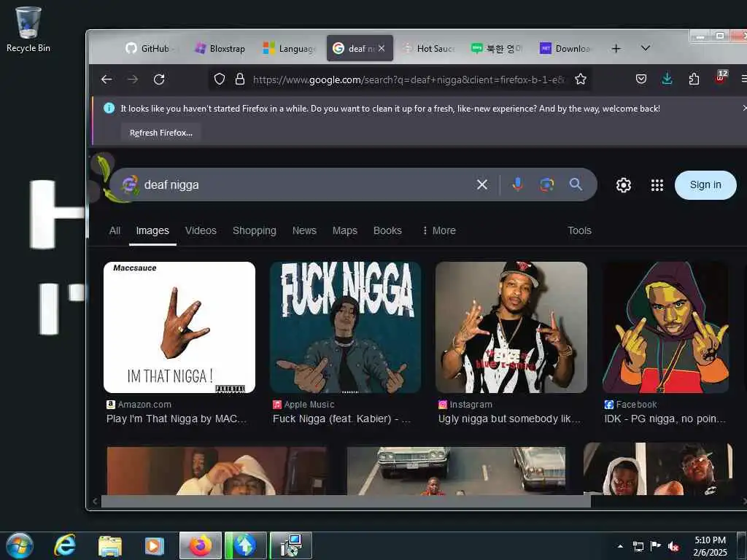Switch to the Language tab

(x=290, y=49)
